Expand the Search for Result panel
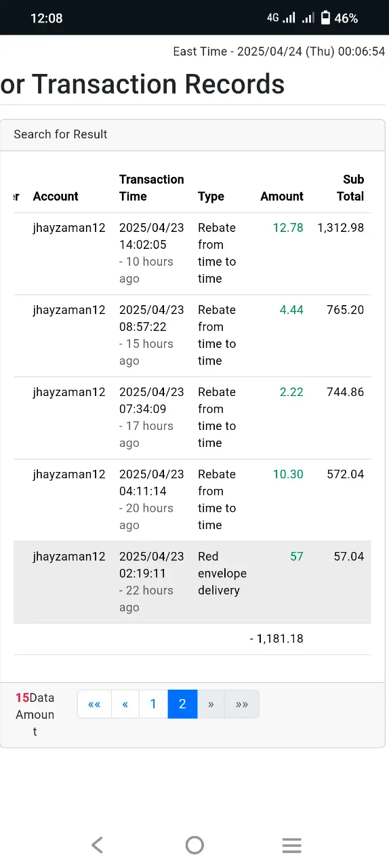Viewport: 389px width, 868px height. pyautogui.click(x=192, y=135)
